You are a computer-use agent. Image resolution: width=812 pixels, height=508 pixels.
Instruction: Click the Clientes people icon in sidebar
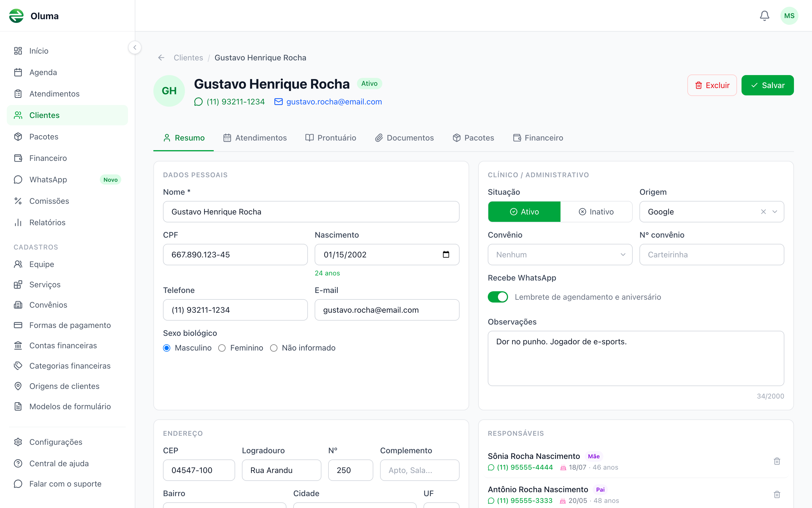click(x=18, y=115)
